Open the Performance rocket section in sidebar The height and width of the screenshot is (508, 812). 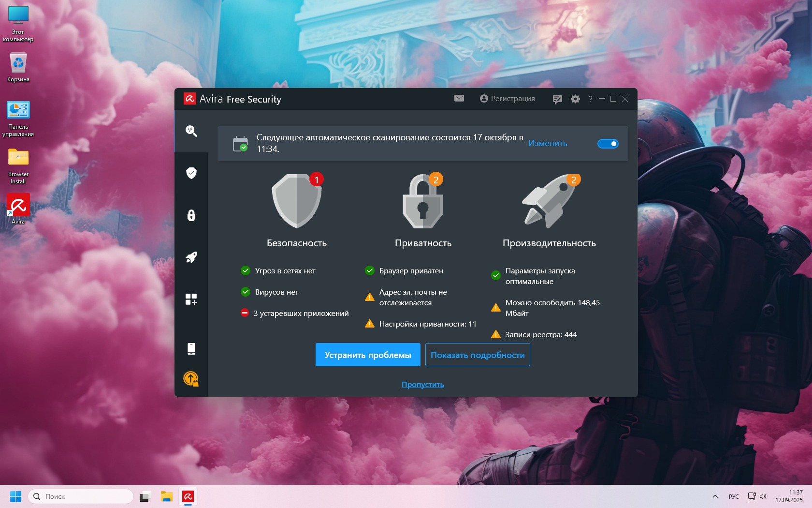(x=191, y=257)
